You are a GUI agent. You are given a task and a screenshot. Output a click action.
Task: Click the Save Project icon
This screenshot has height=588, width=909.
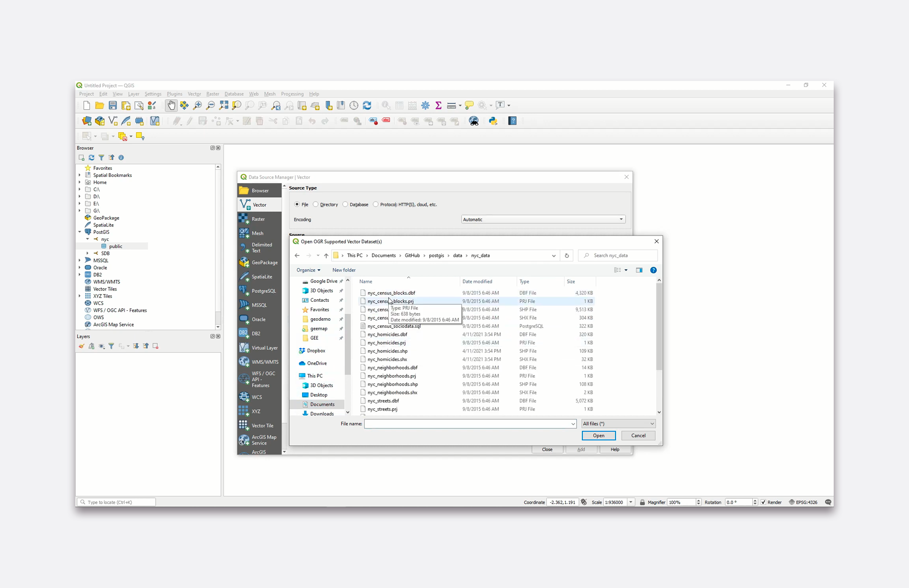pos(113,105)
